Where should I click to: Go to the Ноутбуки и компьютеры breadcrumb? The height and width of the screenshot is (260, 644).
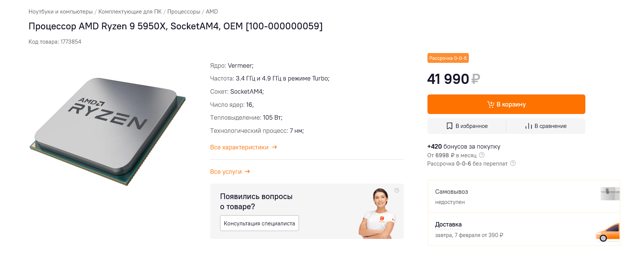coord(61,12)
